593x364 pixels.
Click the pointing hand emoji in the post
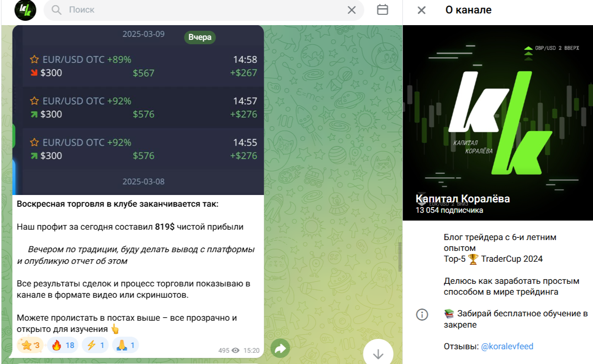[115, 329]
